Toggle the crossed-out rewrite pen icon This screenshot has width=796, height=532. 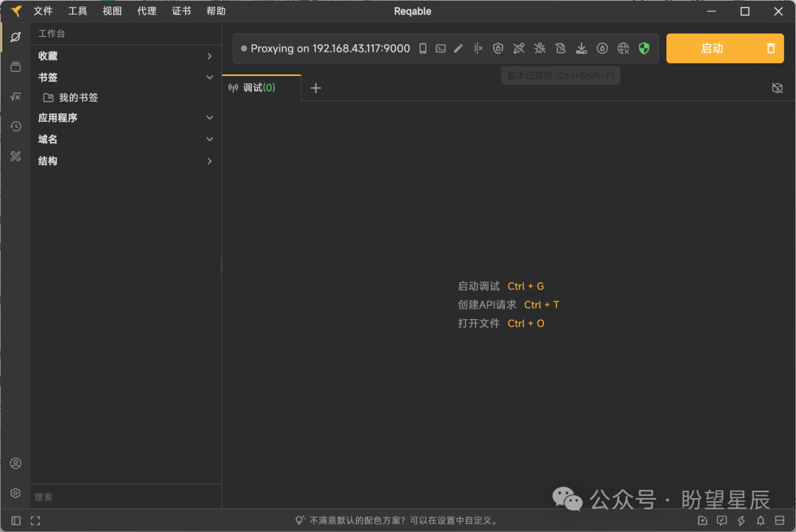pyautogui.click(x=519, y=48)
